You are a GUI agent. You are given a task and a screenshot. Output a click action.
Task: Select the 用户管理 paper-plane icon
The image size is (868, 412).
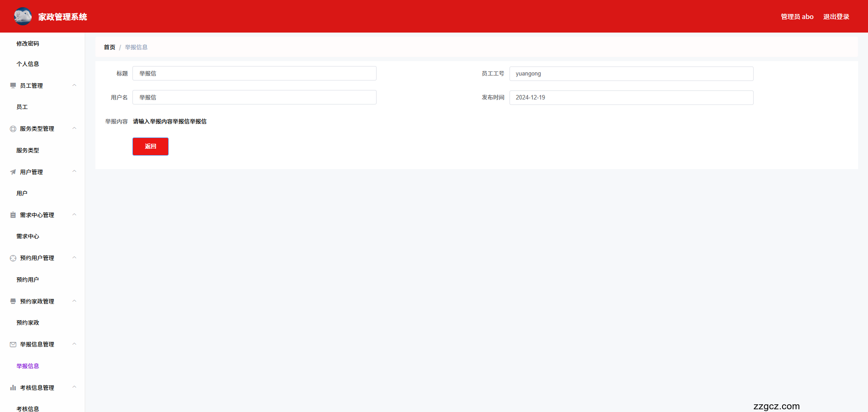(x=13, y=172)
